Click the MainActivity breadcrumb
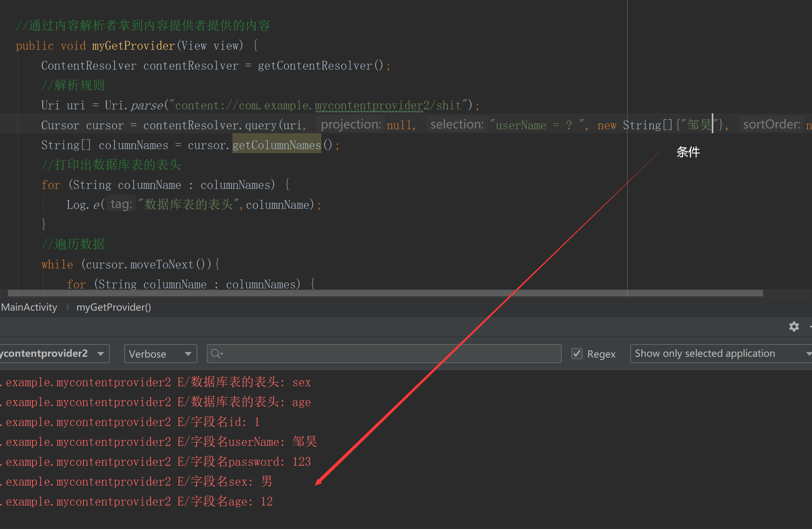 (29, 307)
